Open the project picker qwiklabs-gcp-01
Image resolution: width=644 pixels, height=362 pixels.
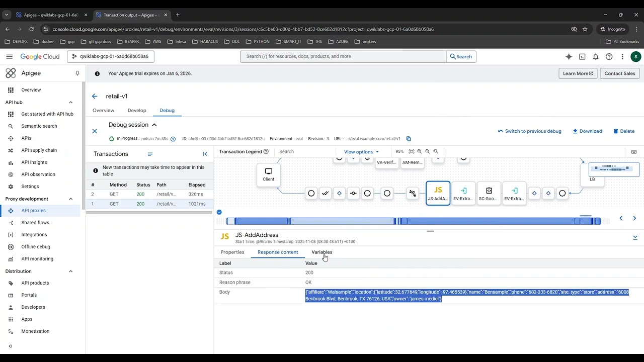110,57
